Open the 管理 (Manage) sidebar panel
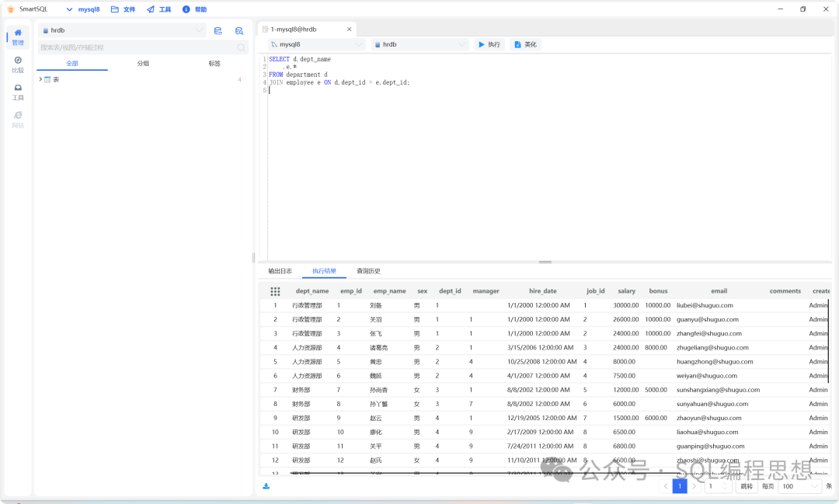Screen dimensions: 839x504 pyautogui.click(x=18, y=36)
